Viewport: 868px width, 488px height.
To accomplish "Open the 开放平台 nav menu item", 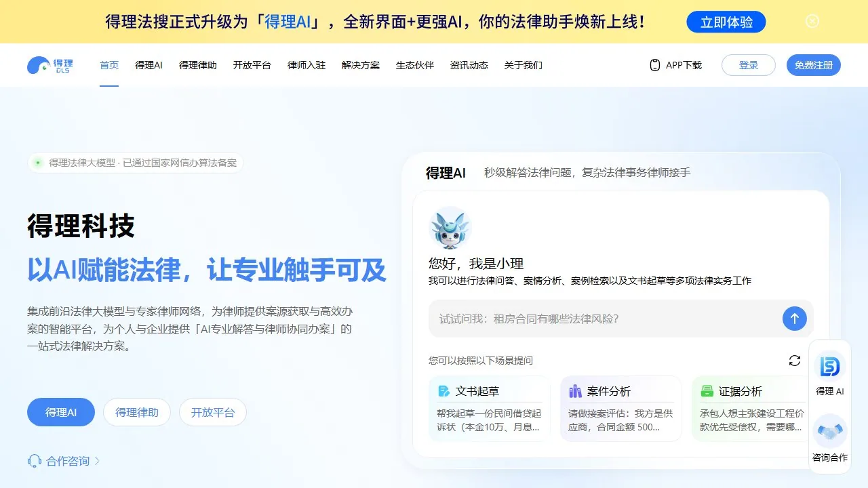I will pyautogui.click(x=252, y=65).
